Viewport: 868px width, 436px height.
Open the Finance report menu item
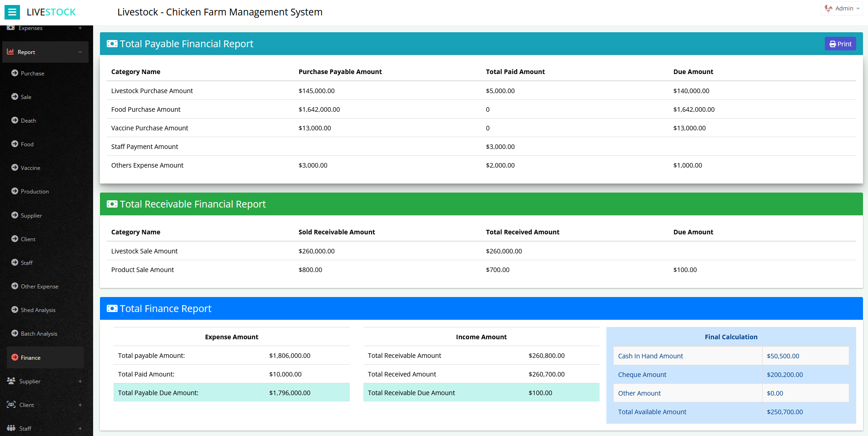30,357
